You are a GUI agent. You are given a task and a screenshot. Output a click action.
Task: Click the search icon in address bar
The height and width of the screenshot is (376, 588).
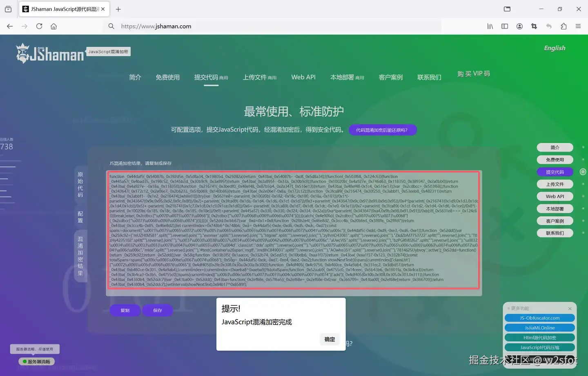(111, 26)
